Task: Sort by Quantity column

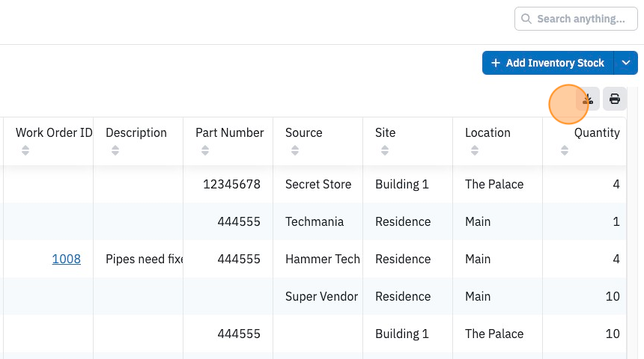Action: [565, 150]
